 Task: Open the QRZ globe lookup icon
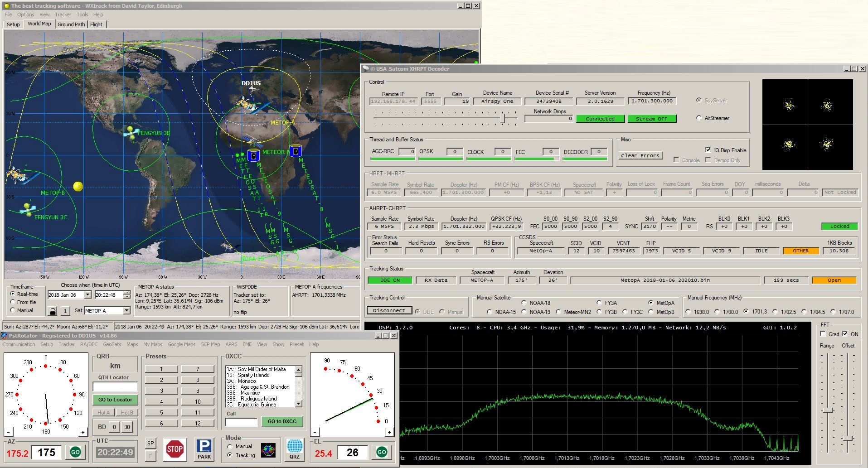pos(295,449)
